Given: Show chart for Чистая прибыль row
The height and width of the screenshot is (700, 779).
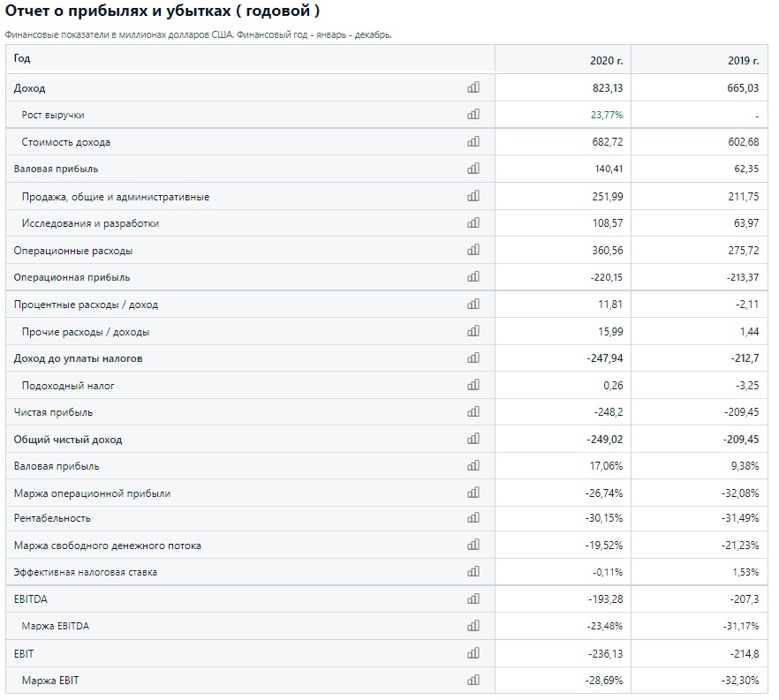Looking at the screenshot, I should coord(473,411).
